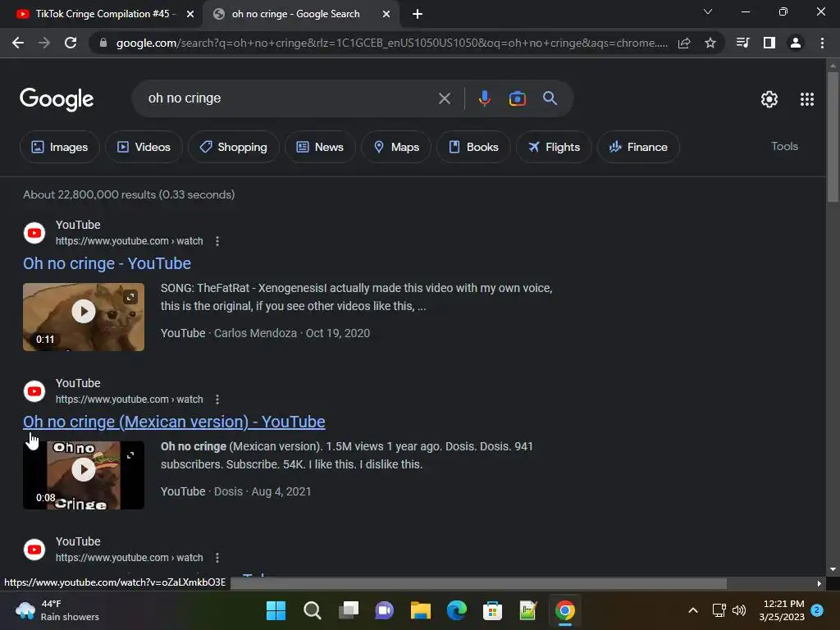The image size is (840, 630).
Task: Open more options for the third YouTube result
Action: click(217, 558)
